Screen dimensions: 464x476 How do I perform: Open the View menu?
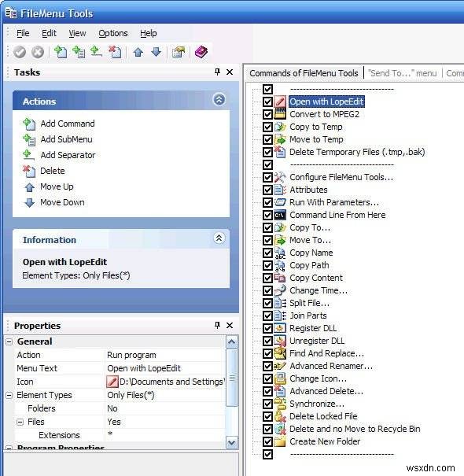click(77, 33)
